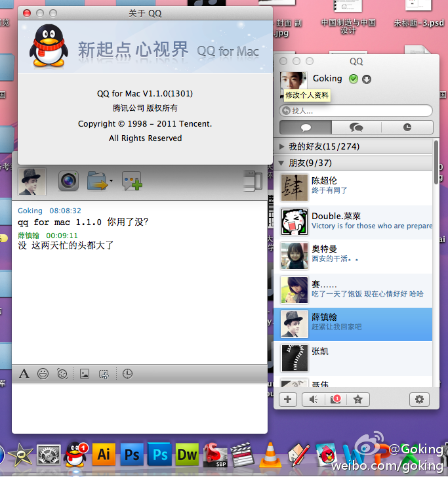448x477 pixels.
Task: Open the send file dropdown arrow
Action: point(111,180)
